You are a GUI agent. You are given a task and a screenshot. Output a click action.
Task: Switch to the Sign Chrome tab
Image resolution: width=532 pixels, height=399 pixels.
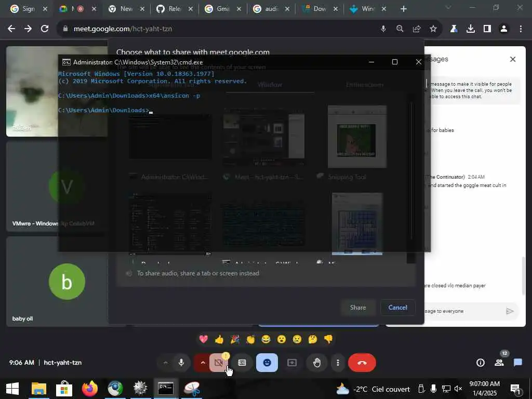point(29,9)
